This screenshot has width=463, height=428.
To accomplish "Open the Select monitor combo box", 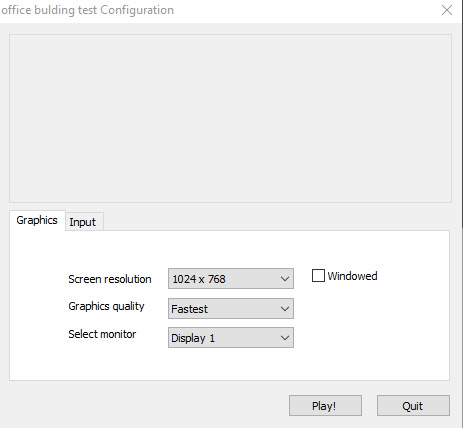I will [231, 338].
